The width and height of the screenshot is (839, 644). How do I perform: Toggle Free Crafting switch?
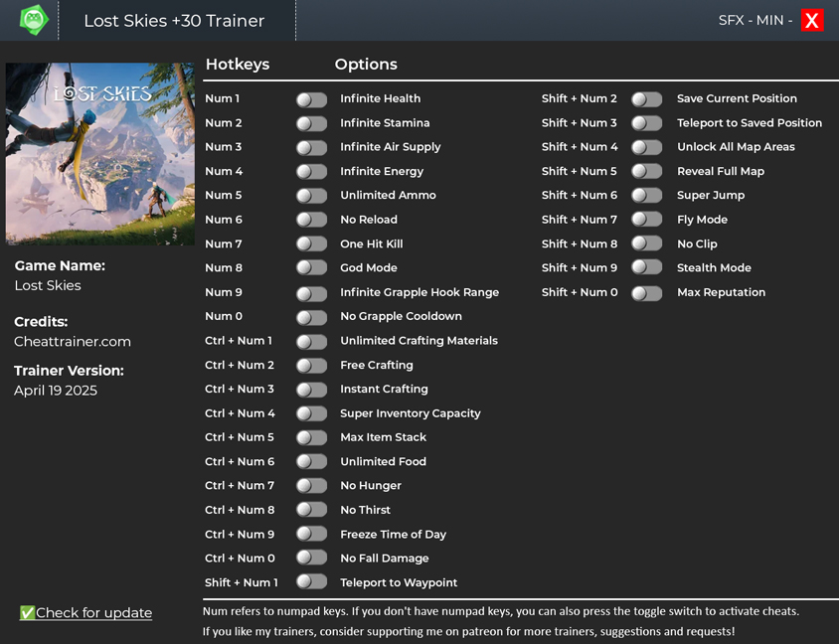point(311,366)
